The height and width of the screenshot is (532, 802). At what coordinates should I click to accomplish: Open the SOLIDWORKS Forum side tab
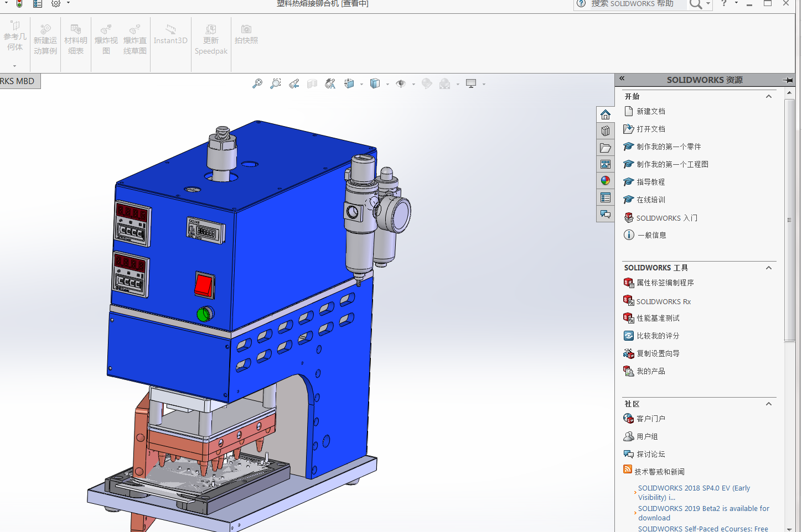(x=606, y=214)
